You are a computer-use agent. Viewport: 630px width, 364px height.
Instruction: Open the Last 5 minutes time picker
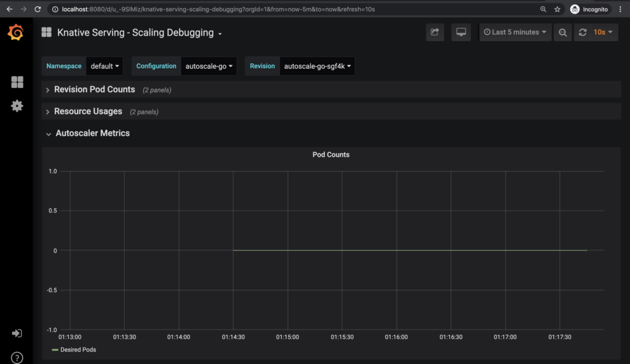[x=515, y=32]
